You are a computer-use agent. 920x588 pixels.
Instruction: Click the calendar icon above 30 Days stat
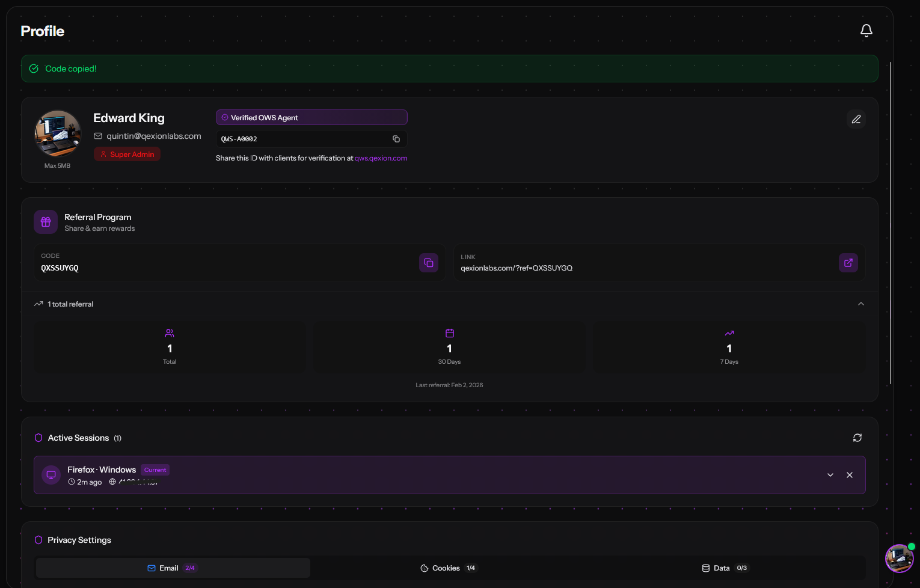449,333
